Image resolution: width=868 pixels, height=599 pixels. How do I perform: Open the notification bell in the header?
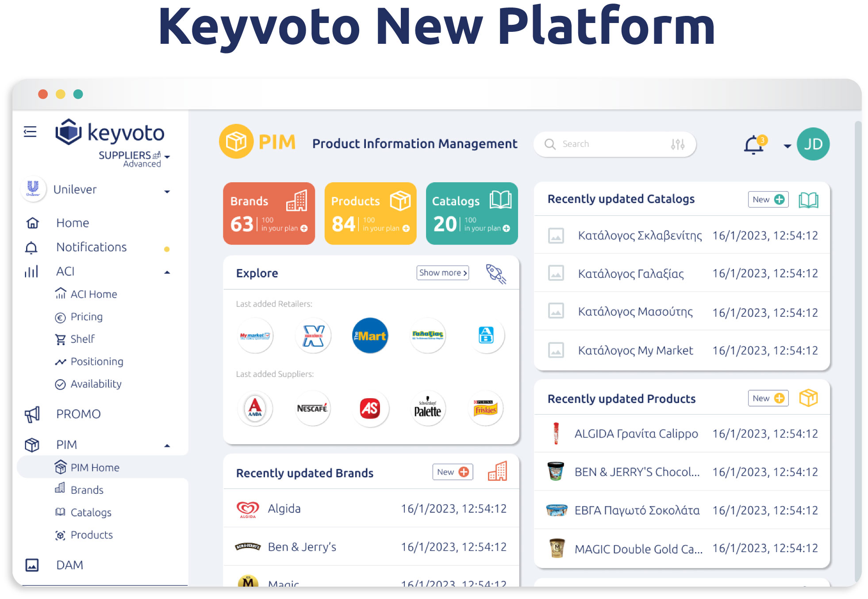point(754,145)
